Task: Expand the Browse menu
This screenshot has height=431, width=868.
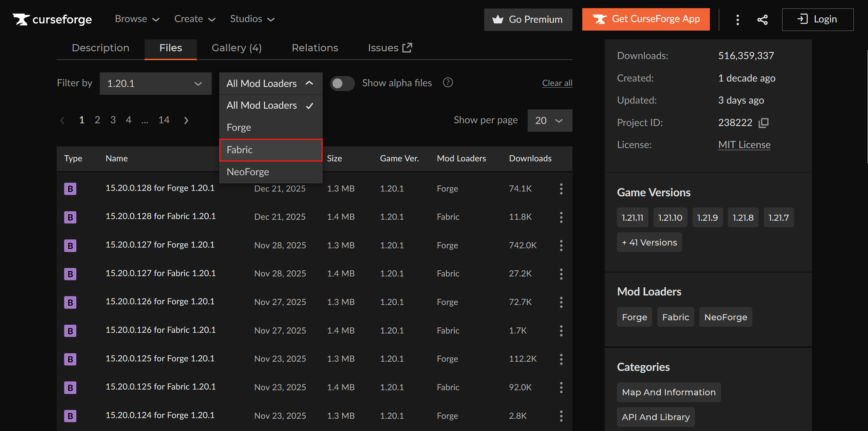Action: [x=137, y=19]
